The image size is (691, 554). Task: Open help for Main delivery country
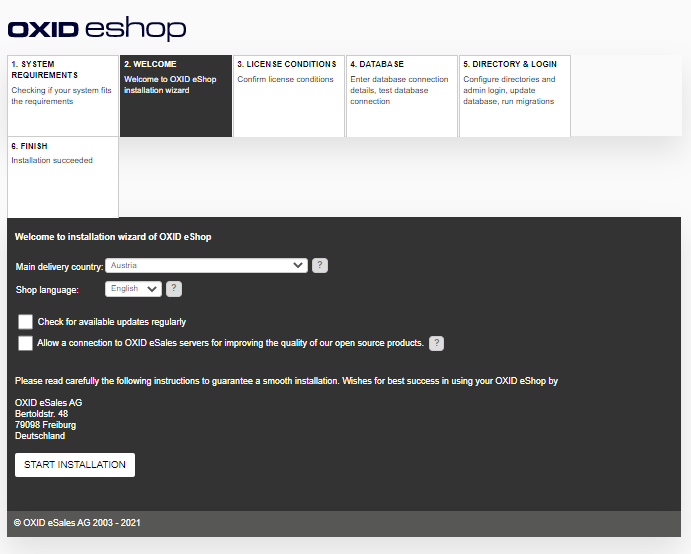(319, 265)
